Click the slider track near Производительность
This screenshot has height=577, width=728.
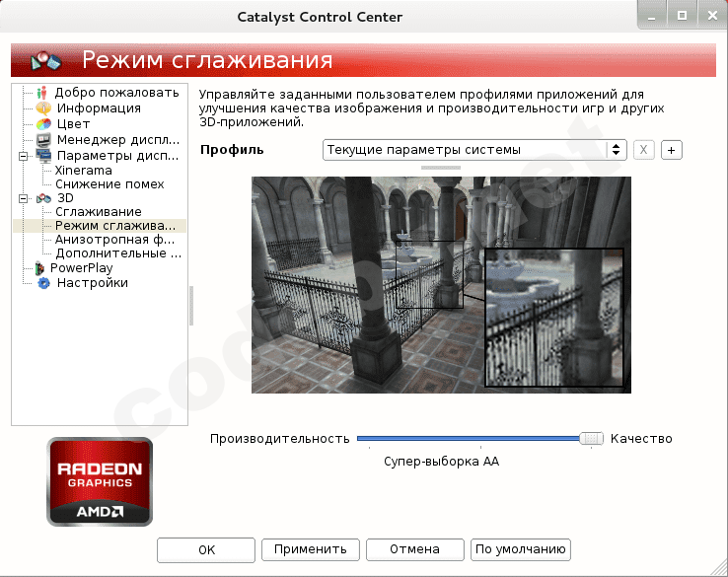372,438
